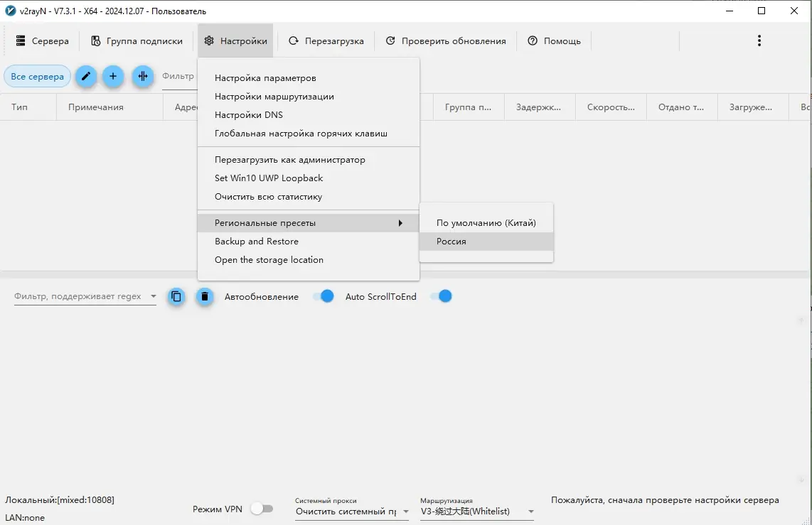Viewport: 812px width, 525px height.
Task: Open the column settings filter icon
Action: 142,76
